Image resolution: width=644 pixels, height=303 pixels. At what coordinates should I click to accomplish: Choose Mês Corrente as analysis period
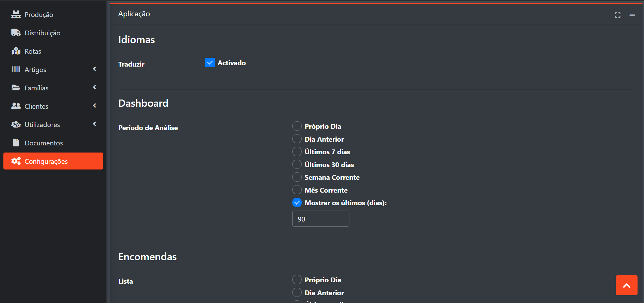click(x=297, y=190)
